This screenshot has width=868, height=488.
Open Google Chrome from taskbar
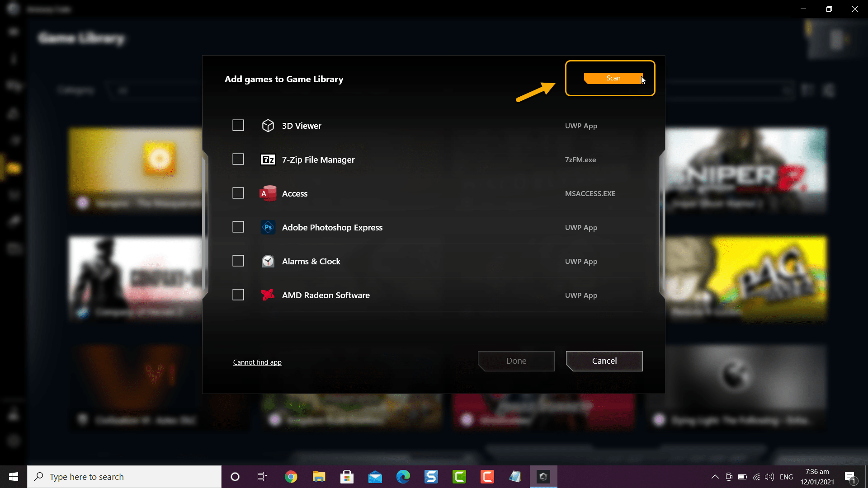(x=291, y=477)
